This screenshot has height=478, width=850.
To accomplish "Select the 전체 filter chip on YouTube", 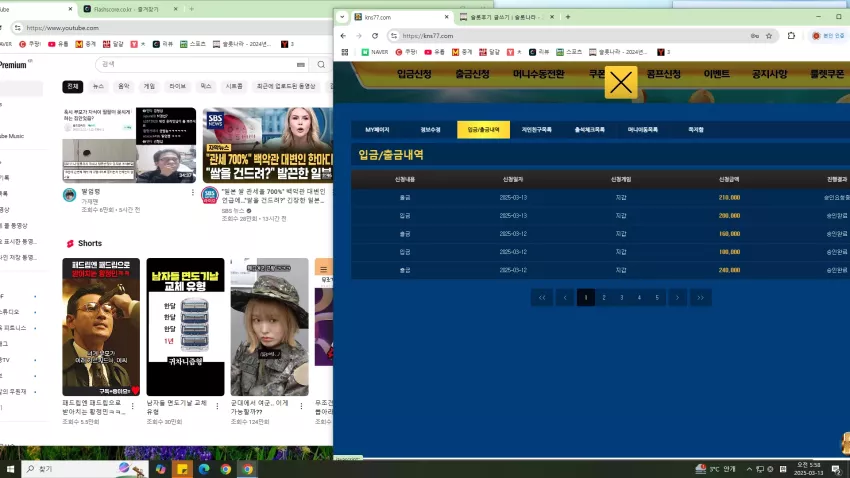I will tap(73, 86).
